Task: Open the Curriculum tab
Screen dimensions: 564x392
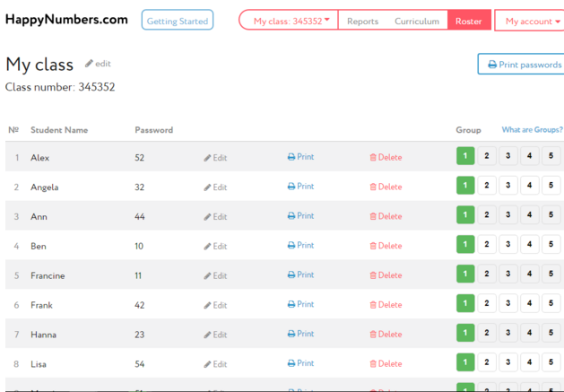Action: point(417,21)
